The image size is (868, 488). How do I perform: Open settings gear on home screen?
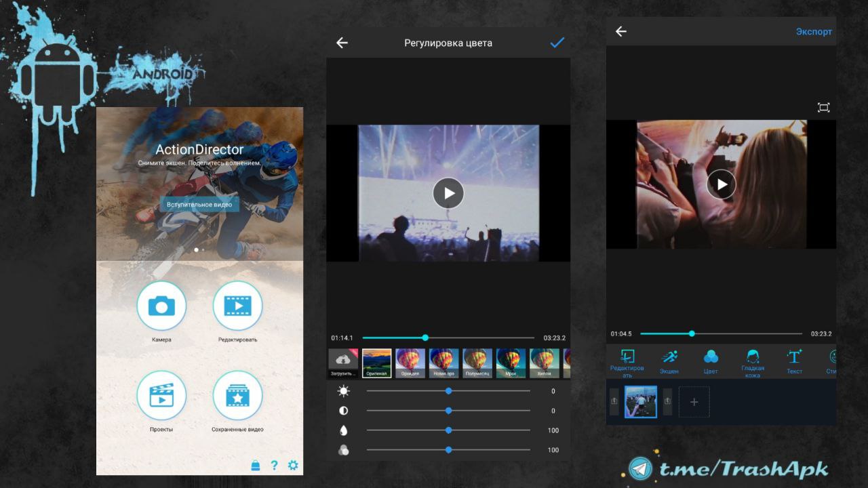(293, 465)
